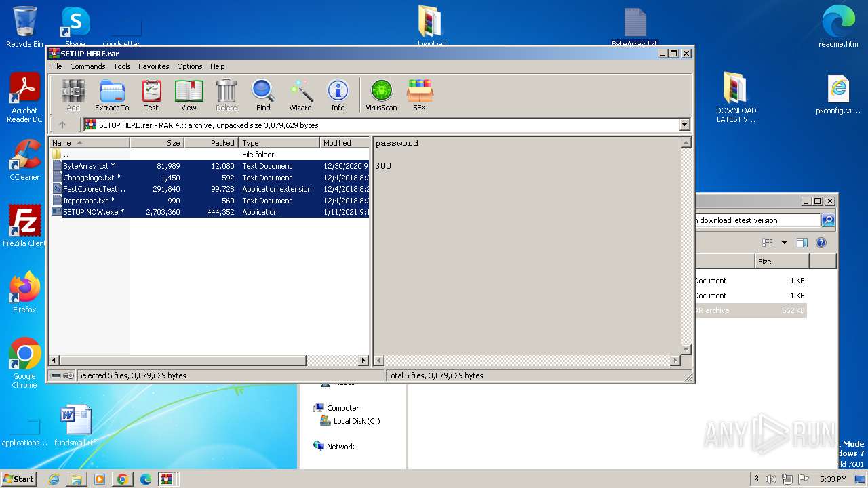Select Computer in Explorer navigation tree
868x488 pixels.
[336, 408]
